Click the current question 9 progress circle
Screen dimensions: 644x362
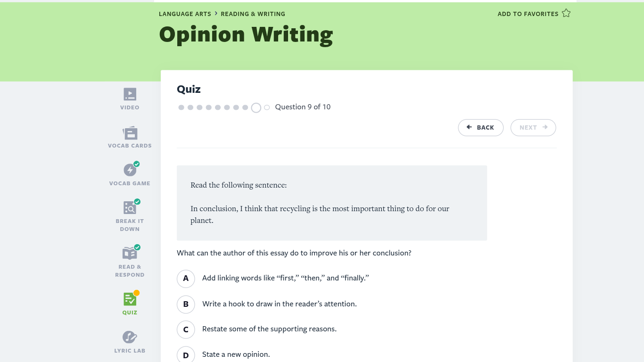click(x=256, y=108)
